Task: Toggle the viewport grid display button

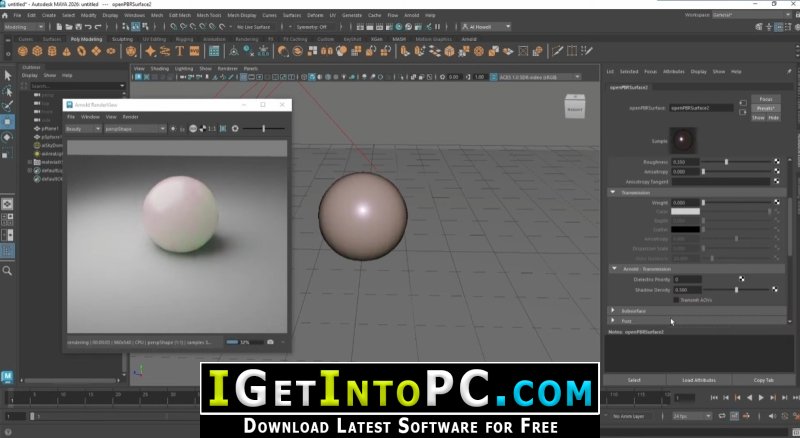Action: tap(244, 77)
